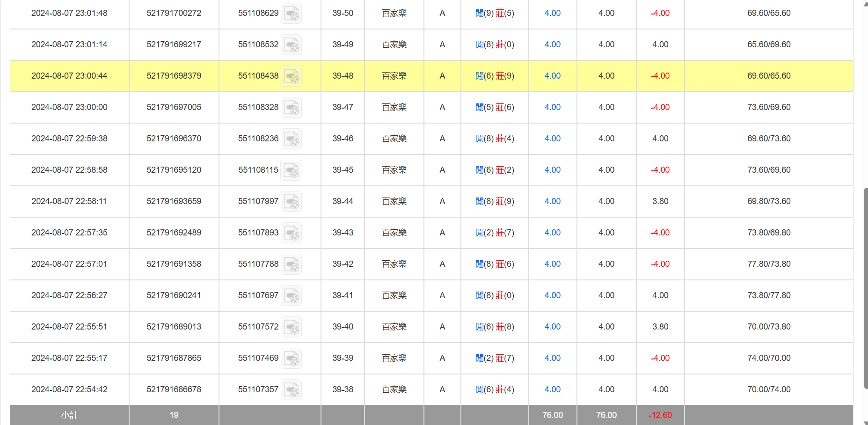Viewport: 868px width, 425px height.
Task: Launch replay for round 551107788
Action: pyautogui.click(x=292, y=264)
